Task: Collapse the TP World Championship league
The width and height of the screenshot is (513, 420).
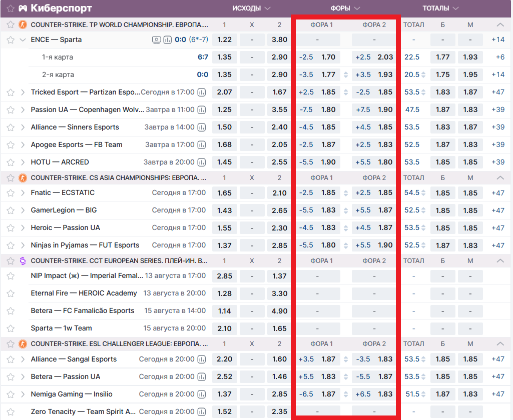Action: click(x=500, y=24)
